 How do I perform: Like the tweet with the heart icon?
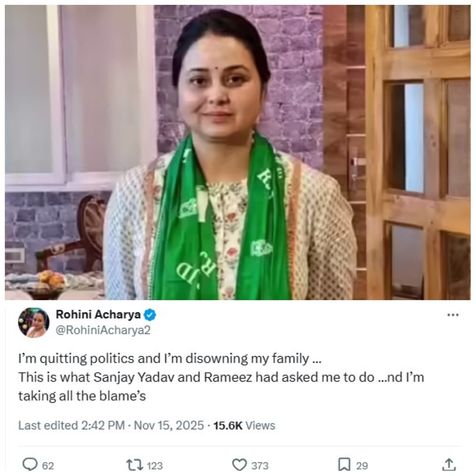pos(239,465)
